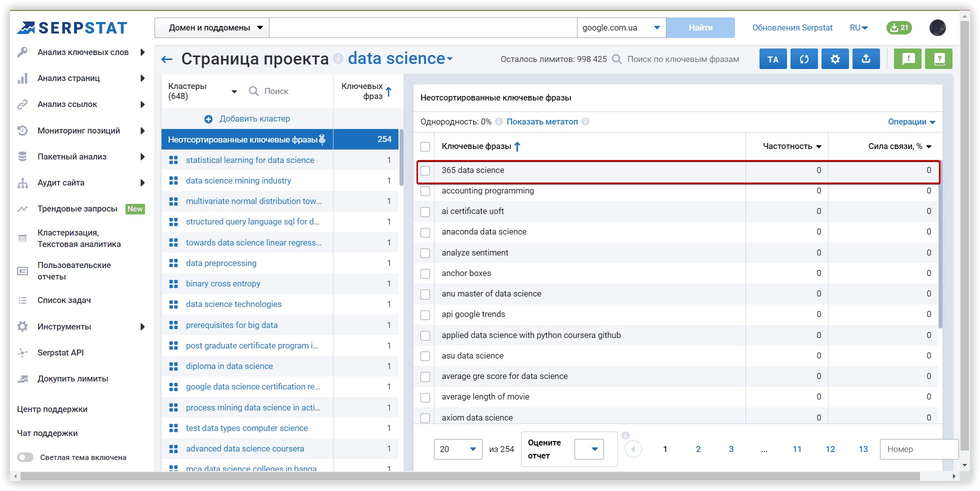Open 'Аудит сайта' in sidebar
This screenshot has height=491, width=980.
pyautogui.click(x=61, y=183)
